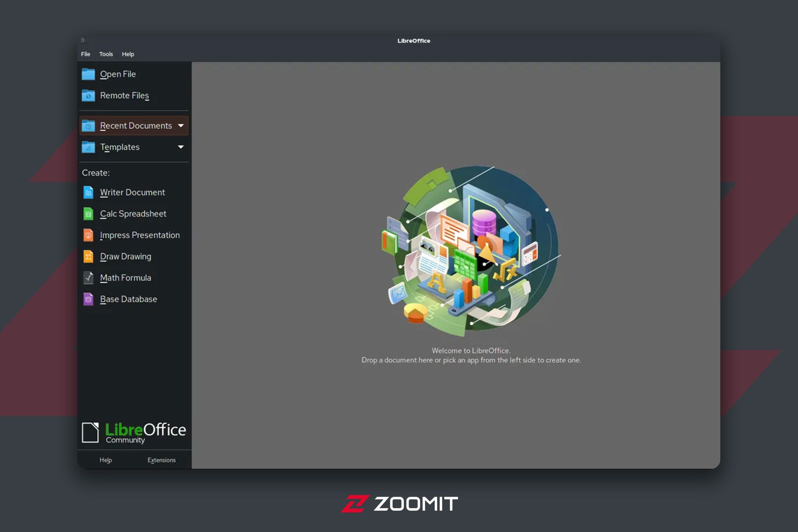The image size is (798, 532).
Task: Create a new Impress Presentation
Action: point(140,235)
